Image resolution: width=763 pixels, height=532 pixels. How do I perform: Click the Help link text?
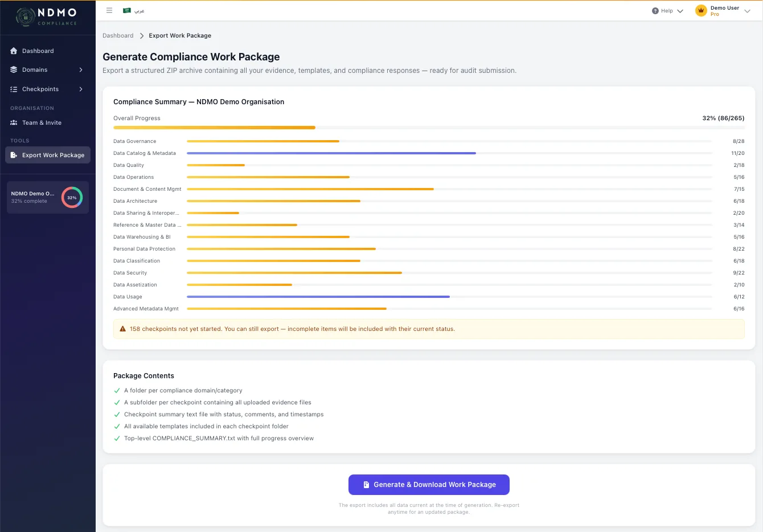pos(667,11)
